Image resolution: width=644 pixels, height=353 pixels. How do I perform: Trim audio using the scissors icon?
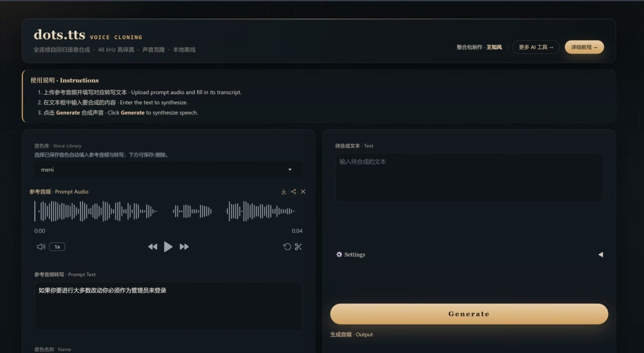coord(298,247)
